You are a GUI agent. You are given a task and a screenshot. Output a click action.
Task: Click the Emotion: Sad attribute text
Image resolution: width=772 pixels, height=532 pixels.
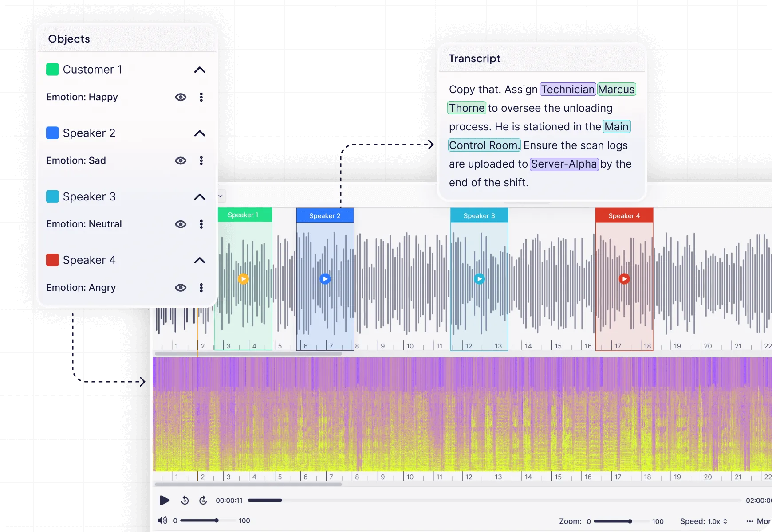click(76, 160)
